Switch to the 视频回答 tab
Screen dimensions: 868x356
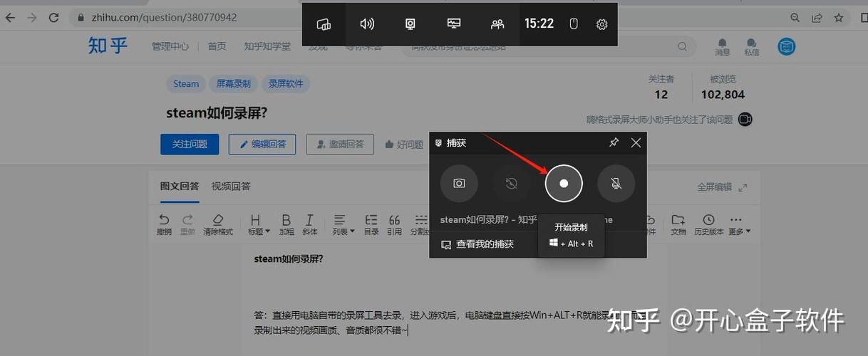[231, 186]
